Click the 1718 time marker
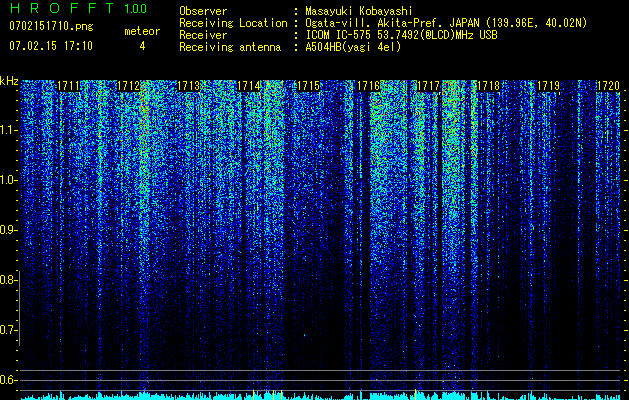629x400 pixels. 489,86
